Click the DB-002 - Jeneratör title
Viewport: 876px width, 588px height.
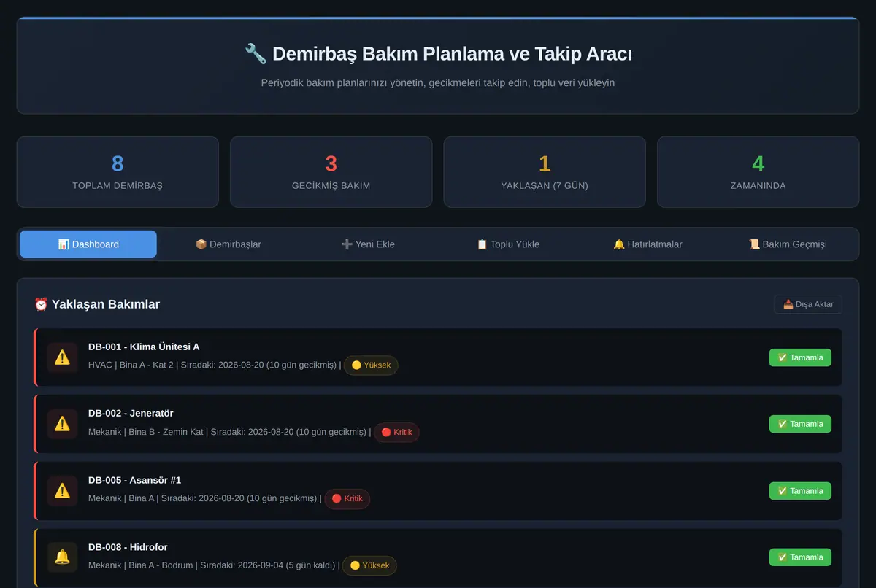(131, 413)
